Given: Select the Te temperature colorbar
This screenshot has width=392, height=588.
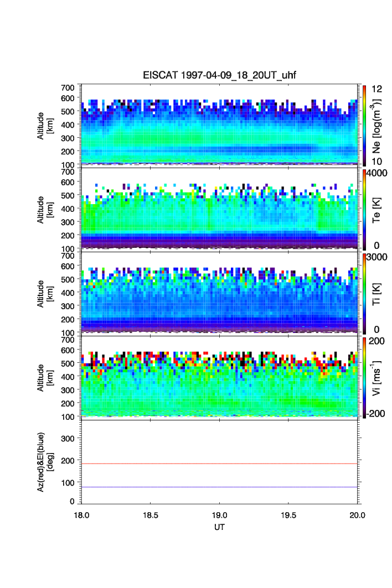Looking at the screenshot, I should point(364,210).
